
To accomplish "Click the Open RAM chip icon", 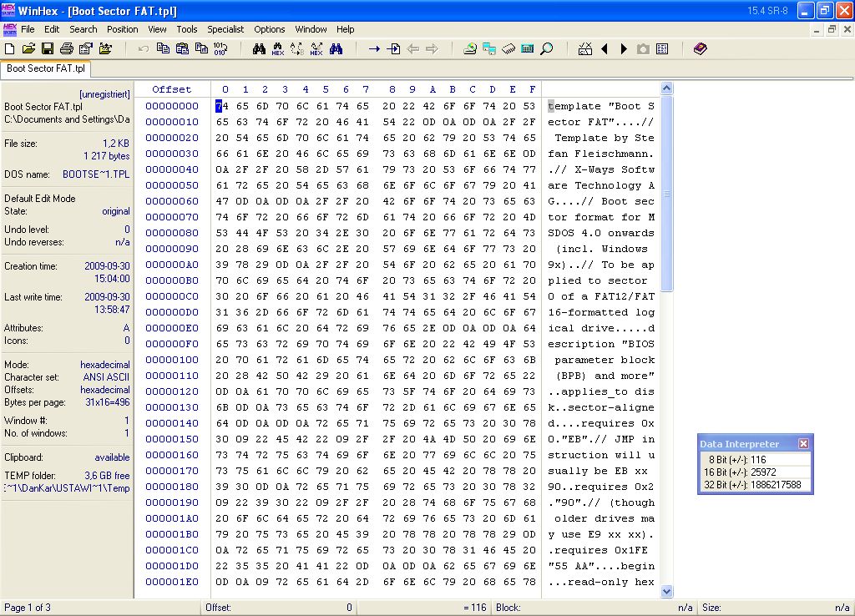I will pyautogui.click(x=508, y=49).
